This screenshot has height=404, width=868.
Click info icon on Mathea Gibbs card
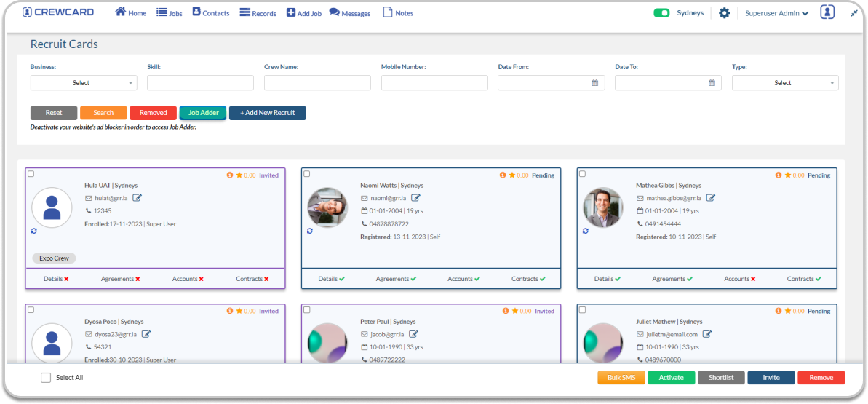(778, 175)
